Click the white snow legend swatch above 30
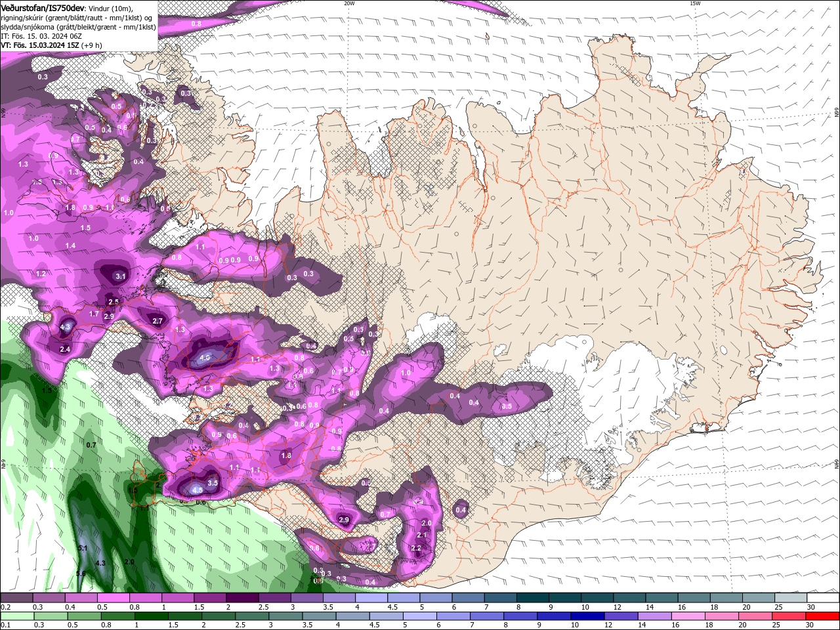This screenshot has width=840, height=630. pos(822,598)
